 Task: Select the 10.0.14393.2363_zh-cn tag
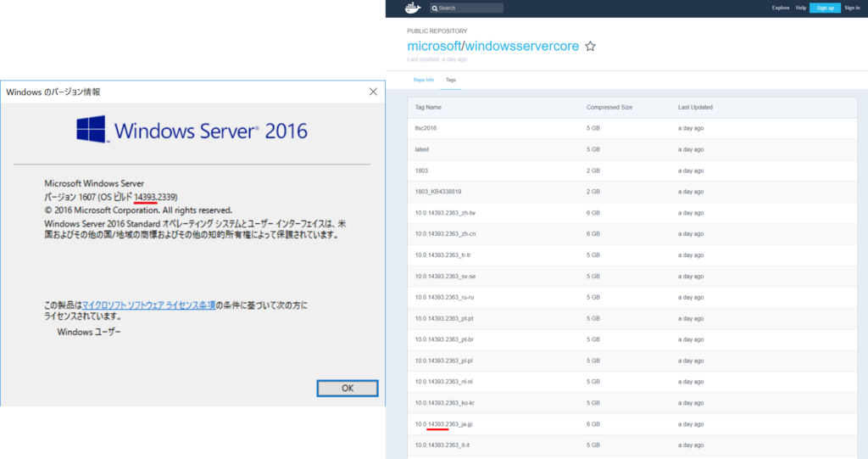click(x=445, y=234)
